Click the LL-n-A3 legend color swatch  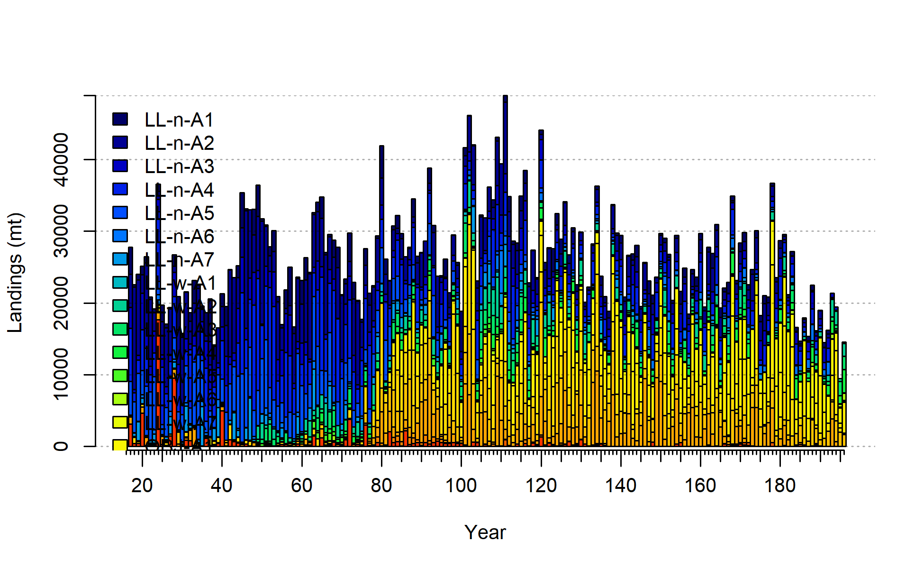(x=120, y=165)
